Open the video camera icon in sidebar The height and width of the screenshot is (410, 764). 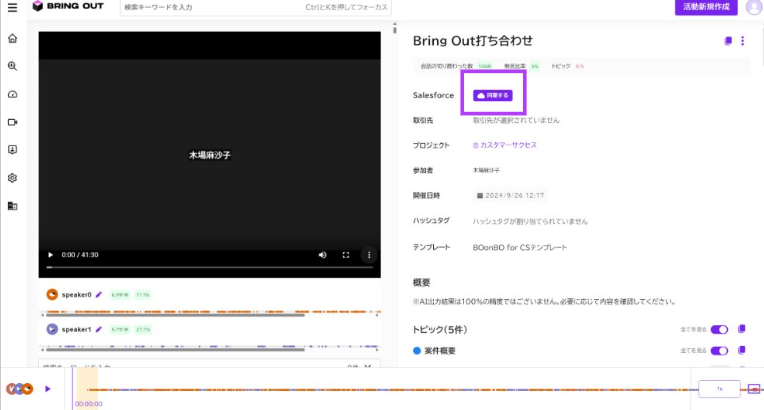click(13, 122)
